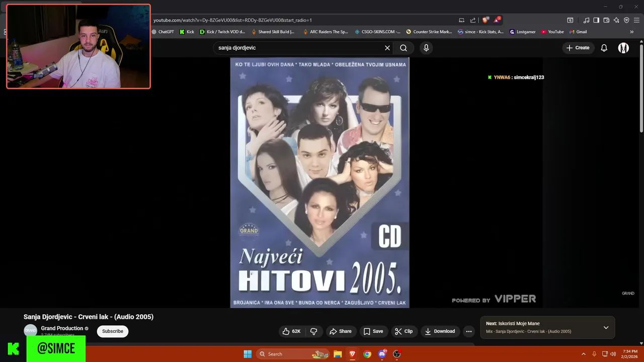This screenshot has height=362, width=644.
Task: Click the taskbar network display icon
Action: [605, 354]
